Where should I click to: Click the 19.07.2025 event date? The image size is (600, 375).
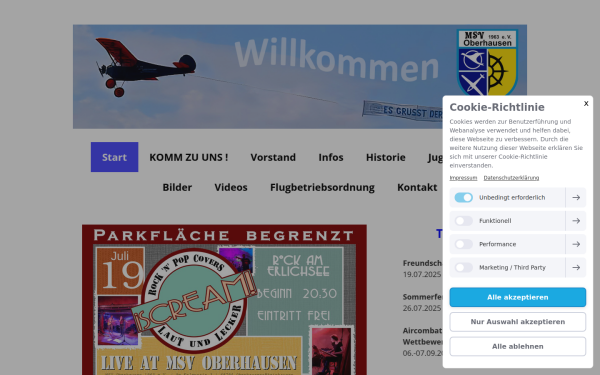pyautogui.click(x=422, y=274)
